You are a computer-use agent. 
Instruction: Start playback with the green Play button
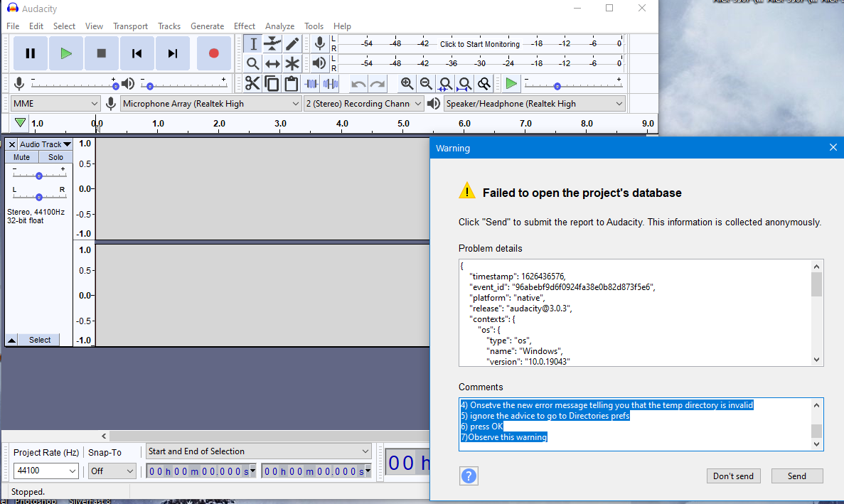(66, 53)
